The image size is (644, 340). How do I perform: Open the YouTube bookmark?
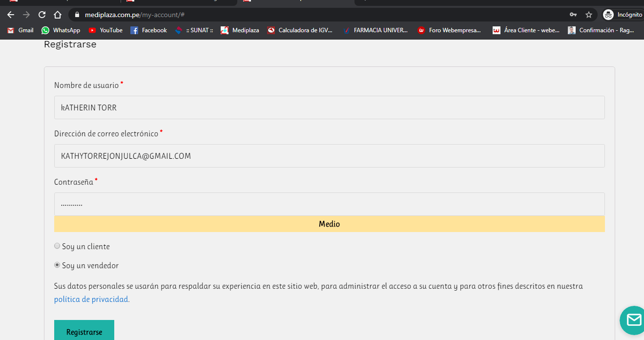point(105,30)
